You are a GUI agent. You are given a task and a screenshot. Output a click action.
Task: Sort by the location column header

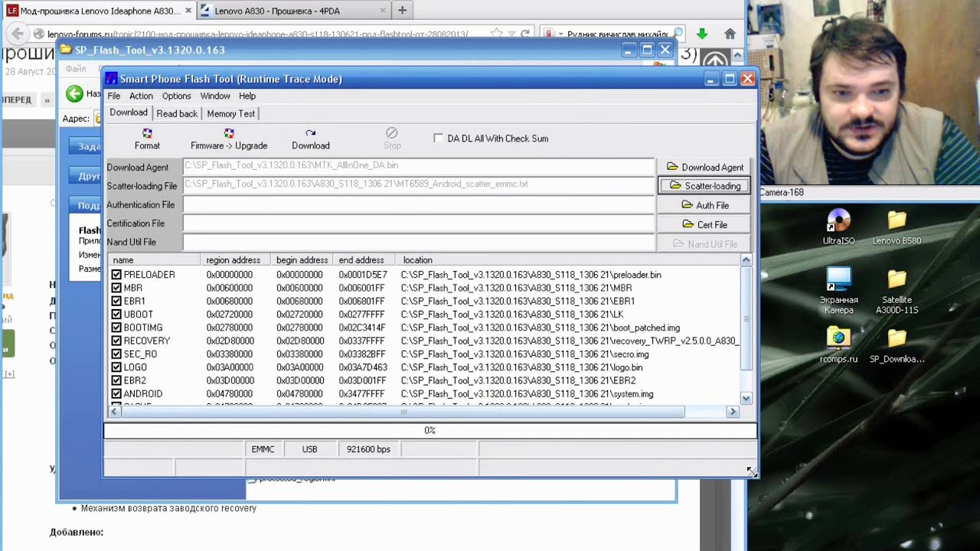[x=569, y=260]
